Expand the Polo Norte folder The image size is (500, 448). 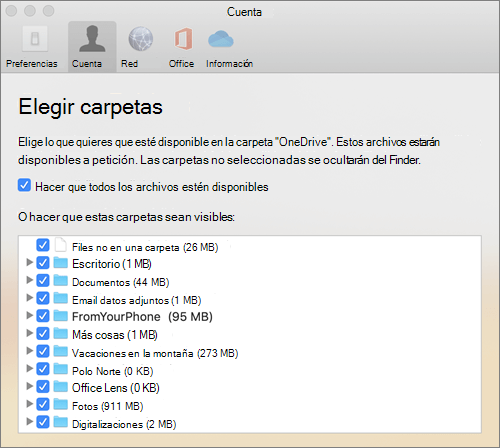[x=30, y=368]
